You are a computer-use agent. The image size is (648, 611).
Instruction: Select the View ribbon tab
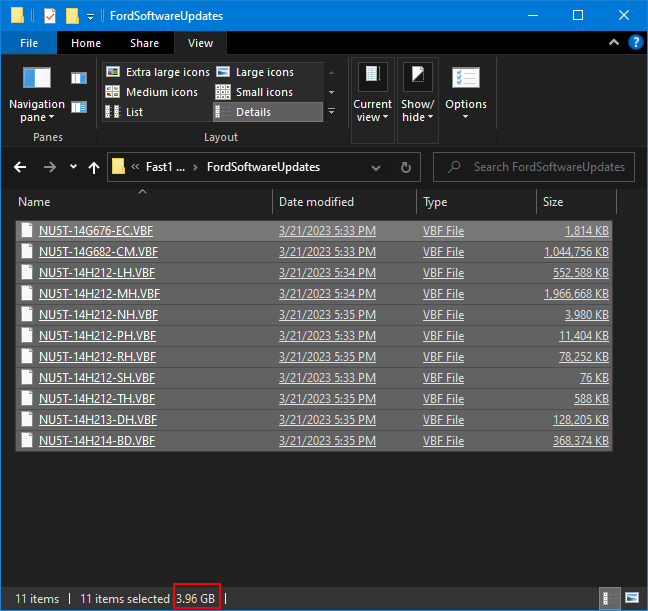click(x=200, y=43)
